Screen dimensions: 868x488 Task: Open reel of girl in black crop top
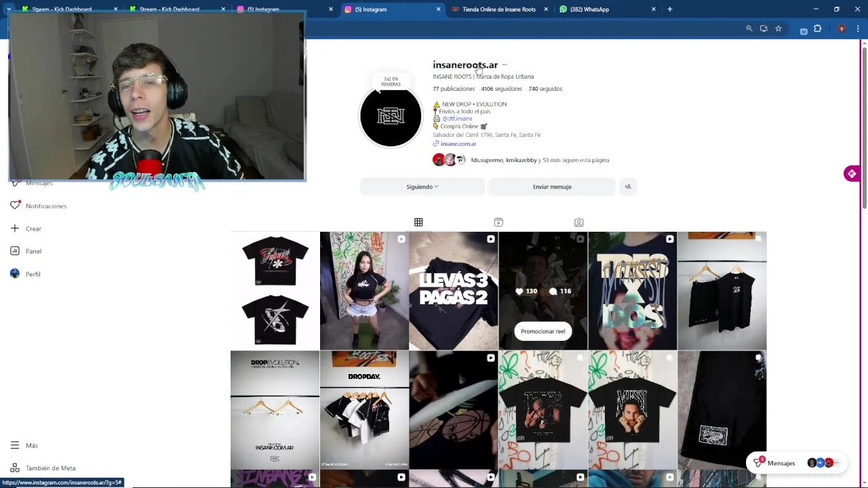364,291
